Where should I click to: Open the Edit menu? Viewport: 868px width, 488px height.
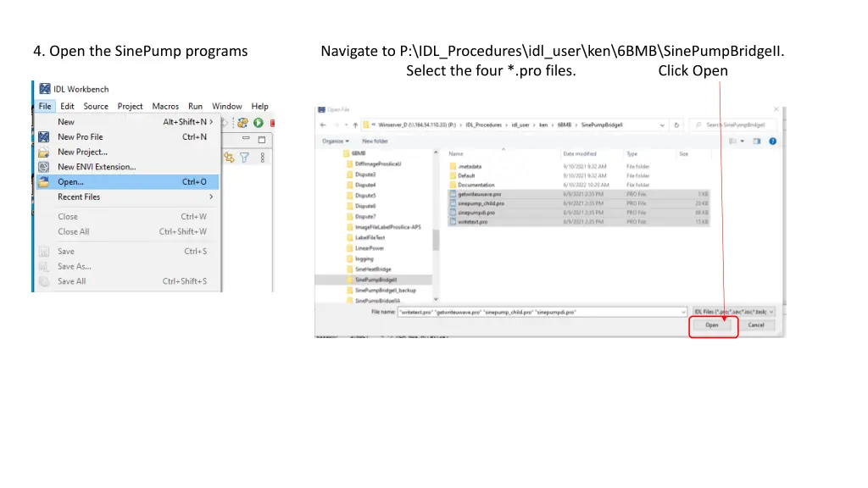coord(68,106)
